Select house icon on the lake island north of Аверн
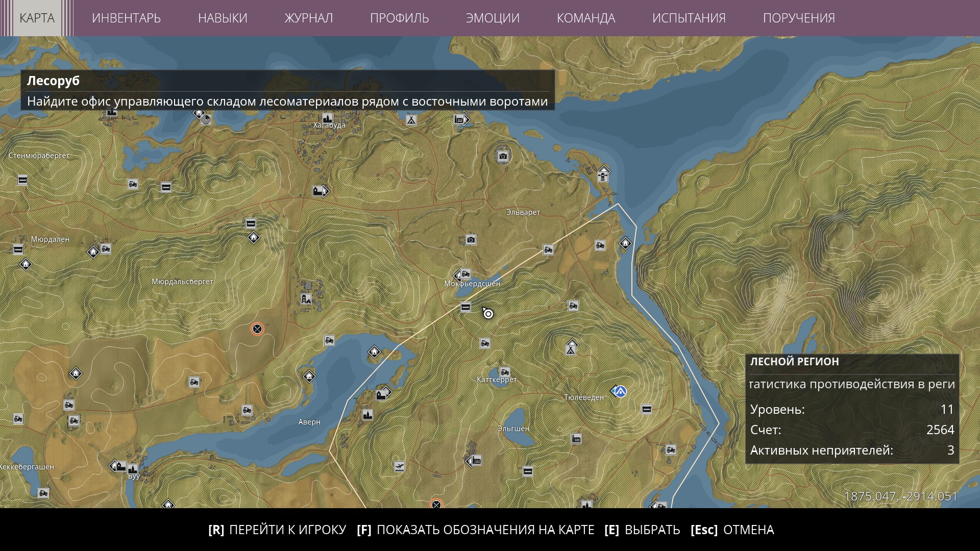980x551 pixels. pos(374,352)
